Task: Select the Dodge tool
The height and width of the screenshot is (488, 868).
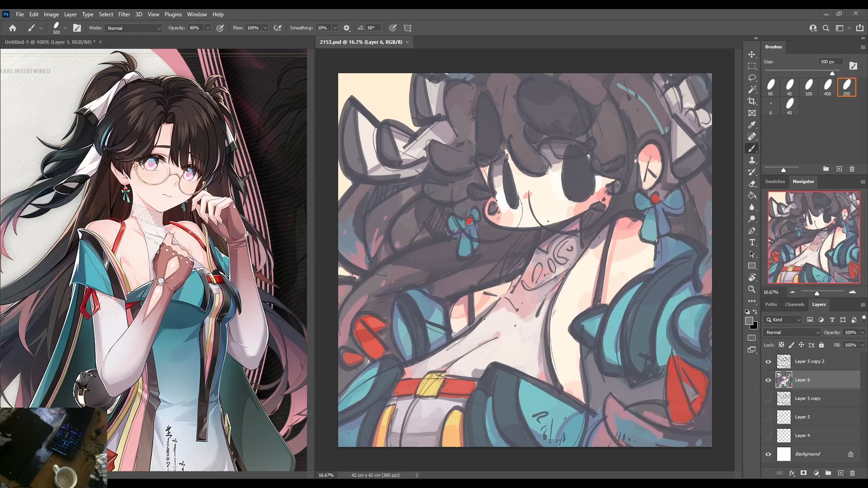Action: click(752, 219)
